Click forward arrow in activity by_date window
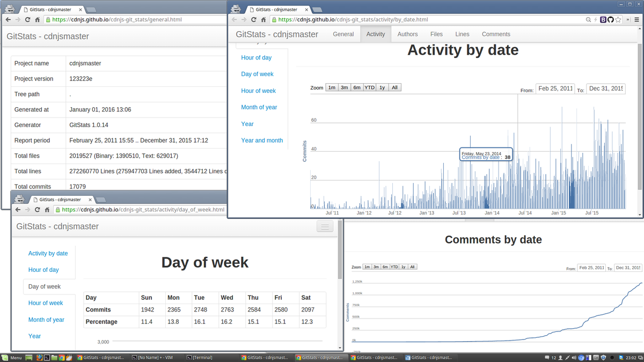Screen dimensions: 644x362 (x=244, y=19)
